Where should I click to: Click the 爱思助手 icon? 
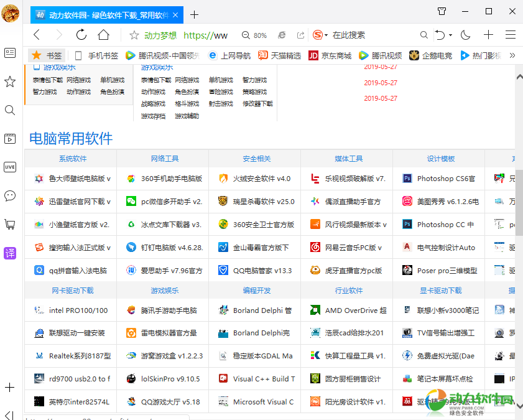pyautogui.click(x=131, y=270)
